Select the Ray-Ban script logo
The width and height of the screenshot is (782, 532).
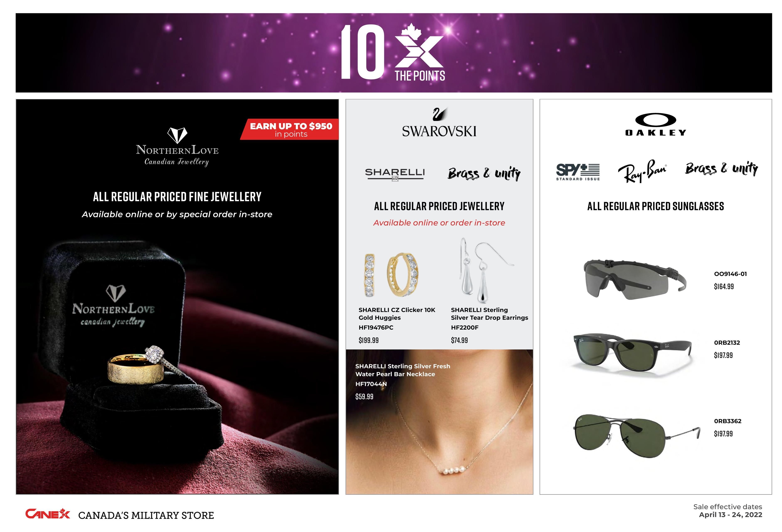(x=642, y=171)
